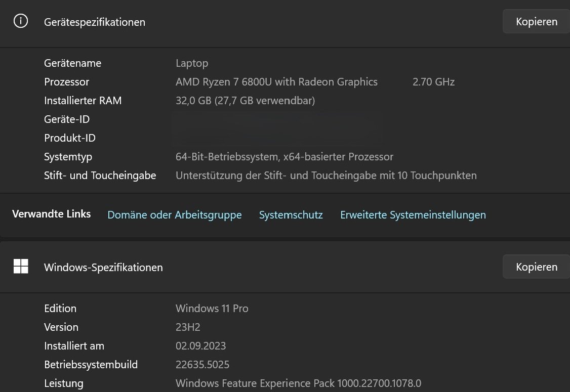Open the Domäne oder Arbeitsgruppe link
The height and width of the screenshot is (392, 570).
[x=175, y=215]
